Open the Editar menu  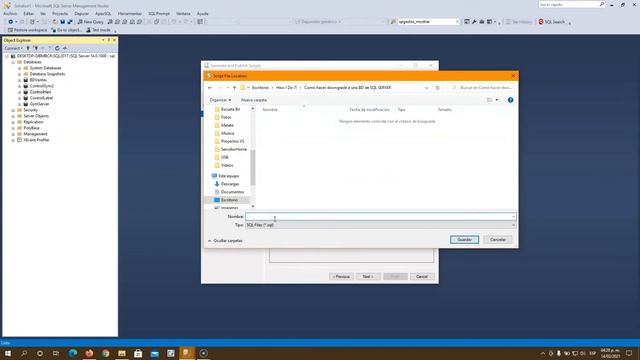29,13
